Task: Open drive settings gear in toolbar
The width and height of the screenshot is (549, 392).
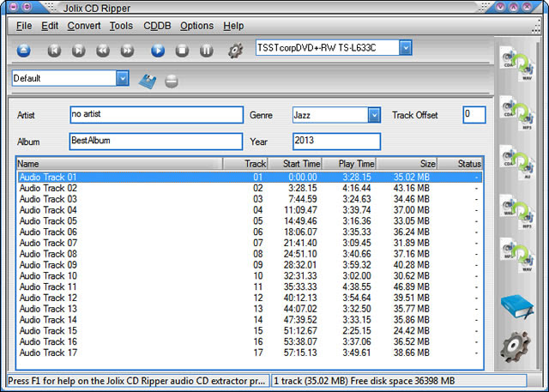Action: pyautogui.click(x=236, y=51)
